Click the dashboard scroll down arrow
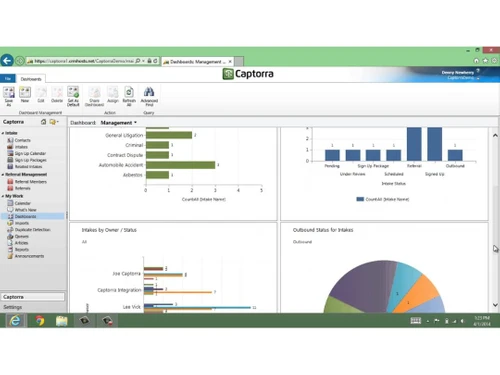The height and width of the screenshot is (375, 500). click(x=495, y=305)
